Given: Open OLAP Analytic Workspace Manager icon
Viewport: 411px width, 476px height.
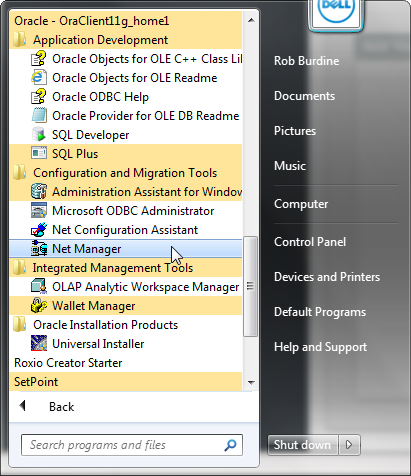Looking at the screenshot, I should point(39,287).
